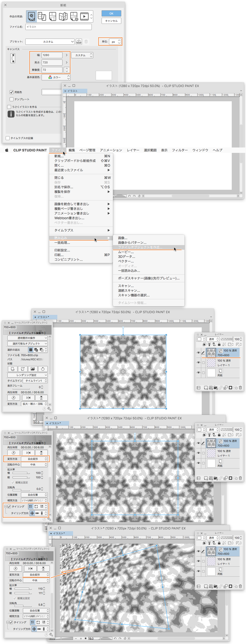Enable the うごくイラストを作る checkbox
The height and width of the screenshot is (644, 246).
click(9, 107)
